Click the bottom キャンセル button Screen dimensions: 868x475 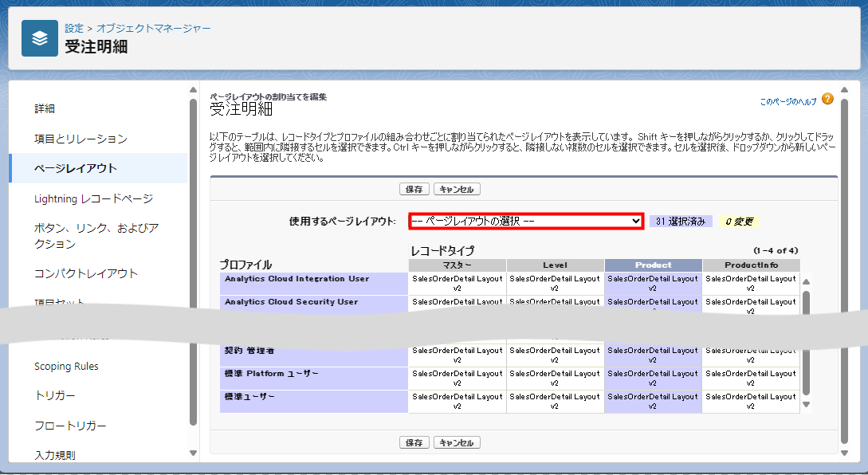457,443
